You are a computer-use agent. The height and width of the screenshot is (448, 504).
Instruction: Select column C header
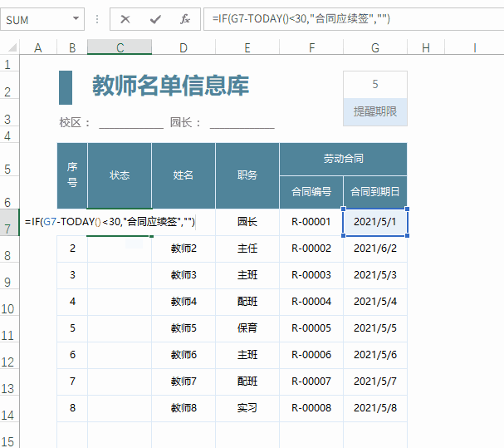[120, 48]
